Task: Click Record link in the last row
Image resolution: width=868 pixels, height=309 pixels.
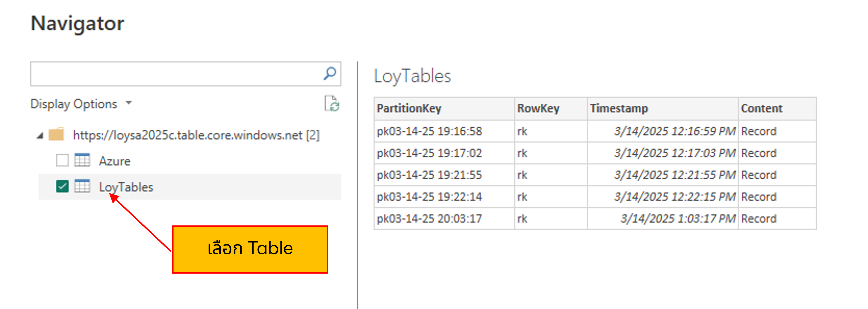Action: click(758, 219)
